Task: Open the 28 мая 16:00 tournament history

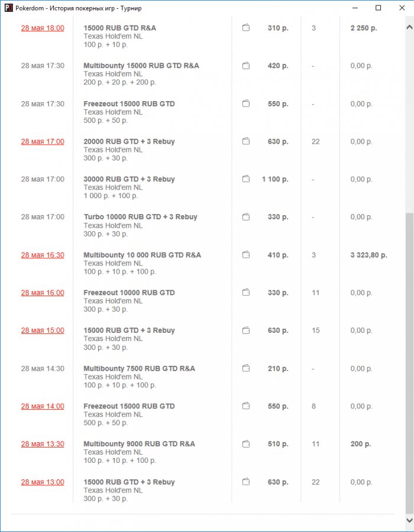Action: click(x=43, y=293)
